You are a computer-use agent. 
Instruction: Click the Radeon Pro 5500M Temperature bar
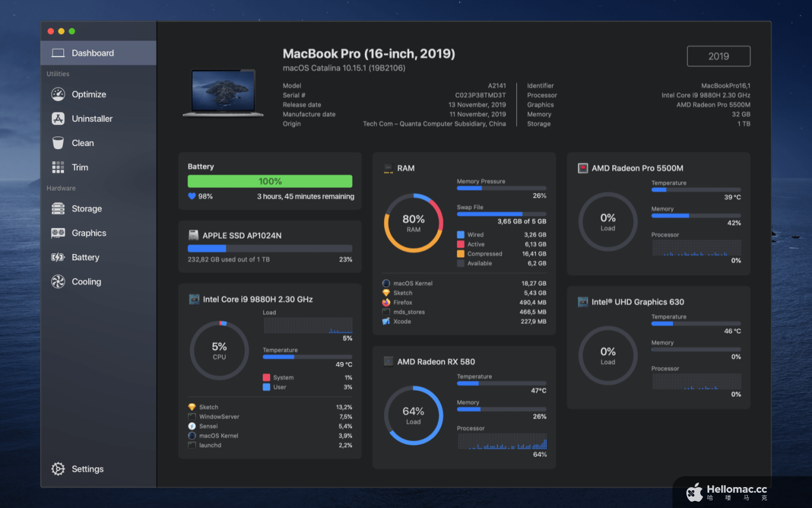point(696,190)
